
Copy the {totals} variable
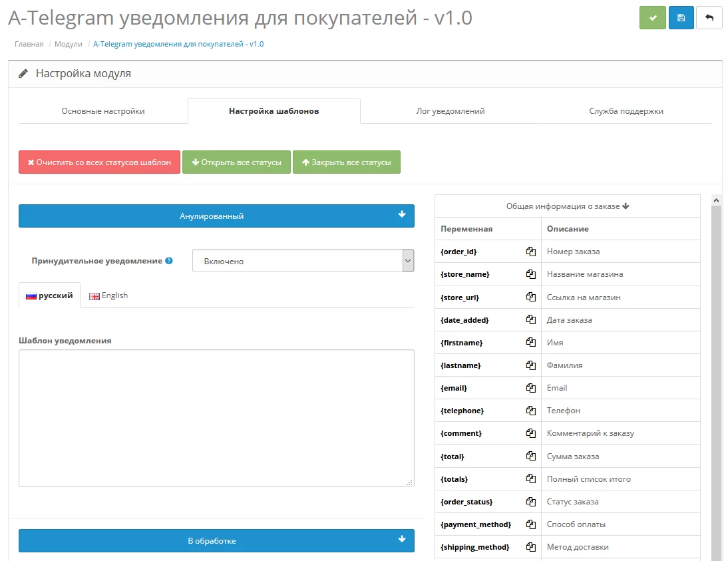coord(530,478)
